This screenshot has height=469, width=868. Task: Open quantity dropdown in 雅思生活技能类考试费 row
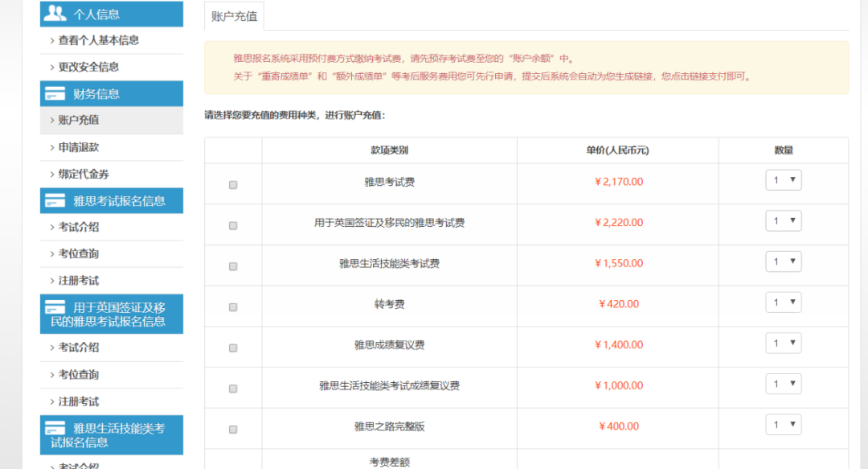coord(784,261)
